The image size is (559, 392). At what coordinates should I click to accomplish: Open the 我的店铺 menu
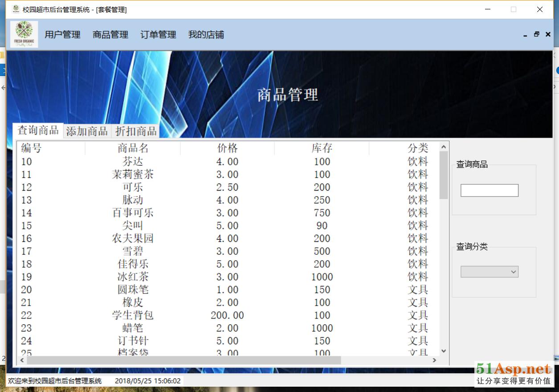click(206, 35)
